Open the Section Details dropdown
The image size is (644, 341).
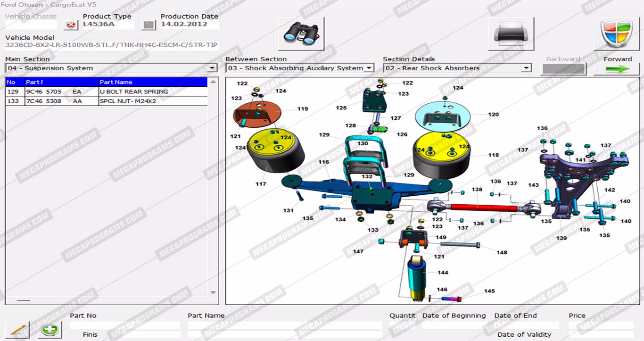coord(526,68)
